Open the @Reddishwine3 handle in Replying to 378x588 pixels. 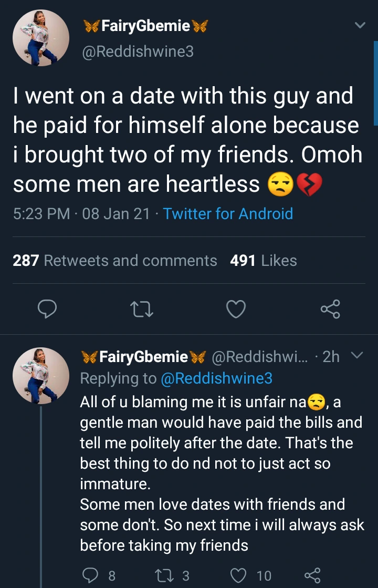click(x=215, y=378)
